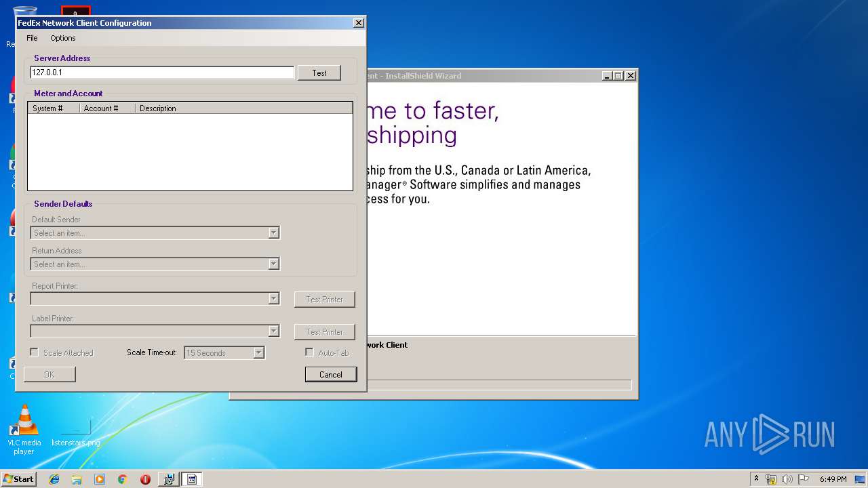Click the Description column header
868x488 pixels.
243,108
